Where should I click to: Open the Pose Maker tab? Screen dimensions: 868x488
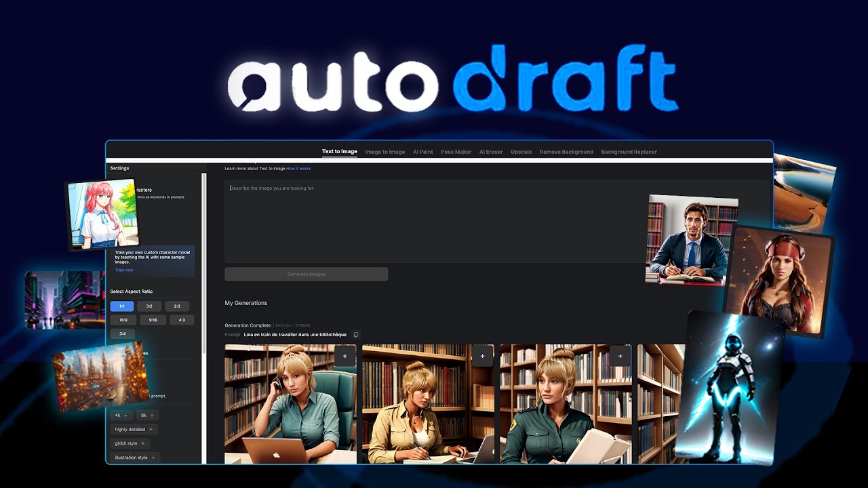click(x=456, y=152)
